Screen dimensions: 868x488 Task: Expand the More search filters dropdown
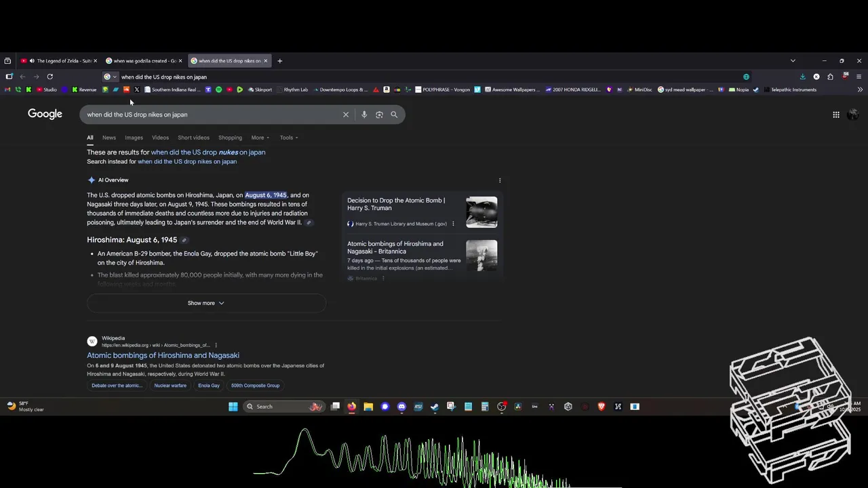click(260, 138)
